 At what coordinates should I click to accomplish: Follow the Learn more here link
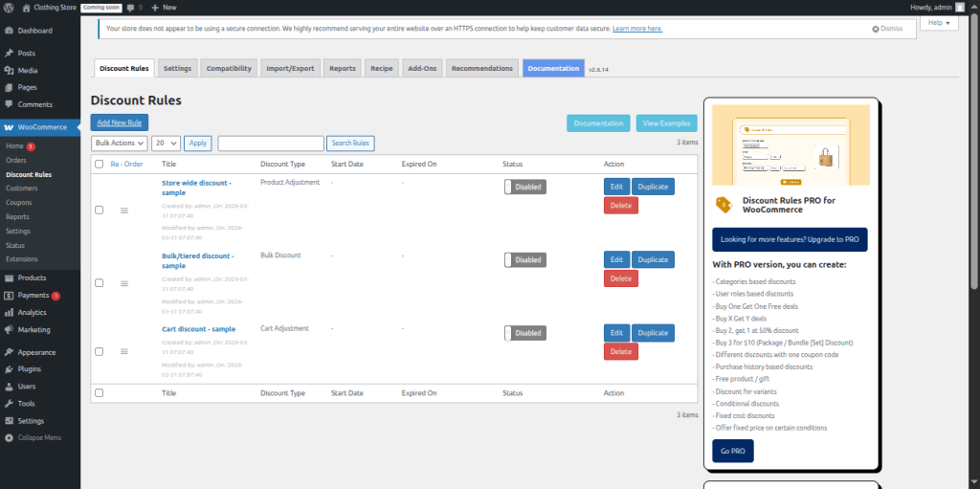pos(637,29)
